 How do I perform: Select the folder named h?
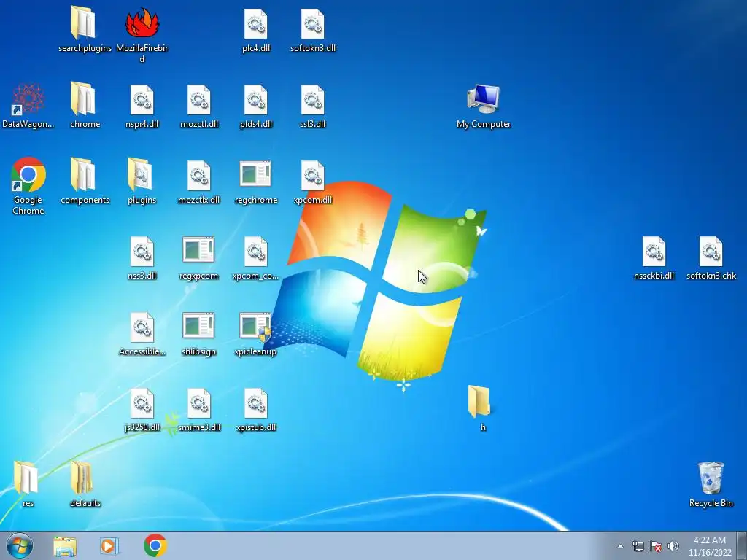click(x=479, y=402)
